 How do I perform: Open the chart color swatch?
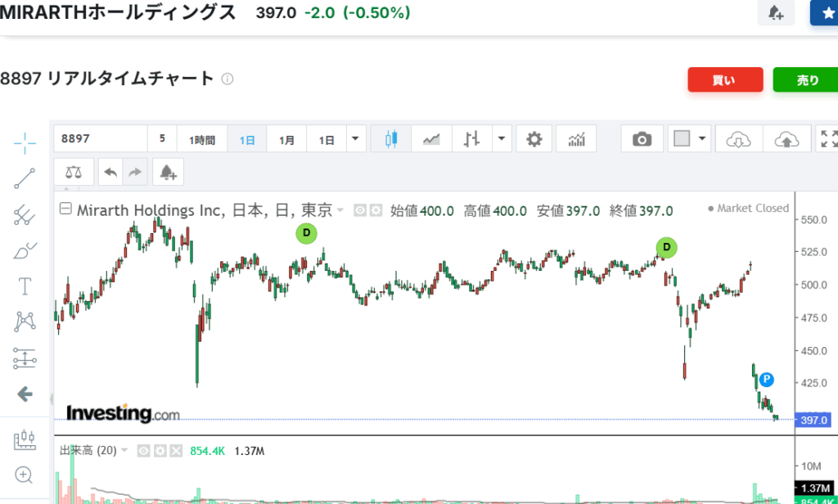(682, 139)
